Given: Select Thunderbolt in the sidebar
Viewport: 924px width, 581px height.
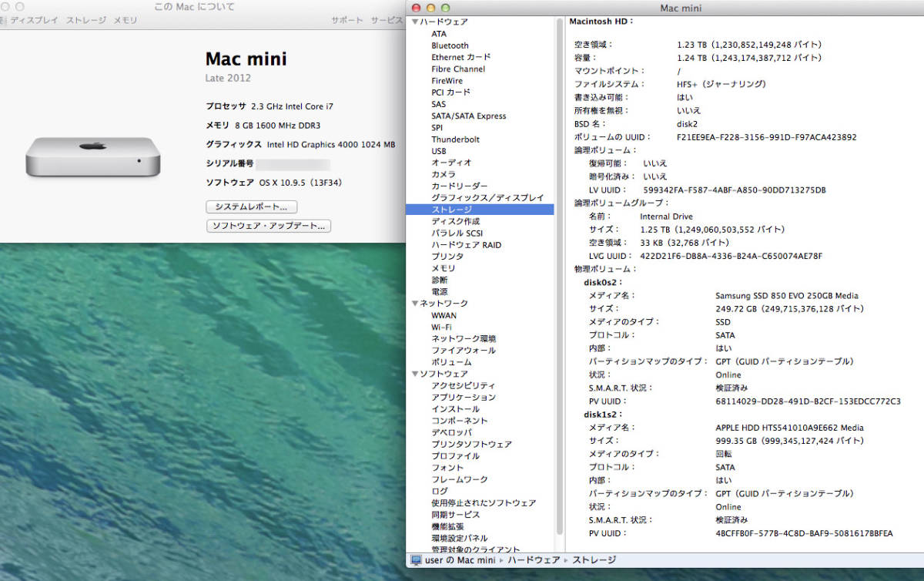Looking at the screenshot, I should coord(455,139).
